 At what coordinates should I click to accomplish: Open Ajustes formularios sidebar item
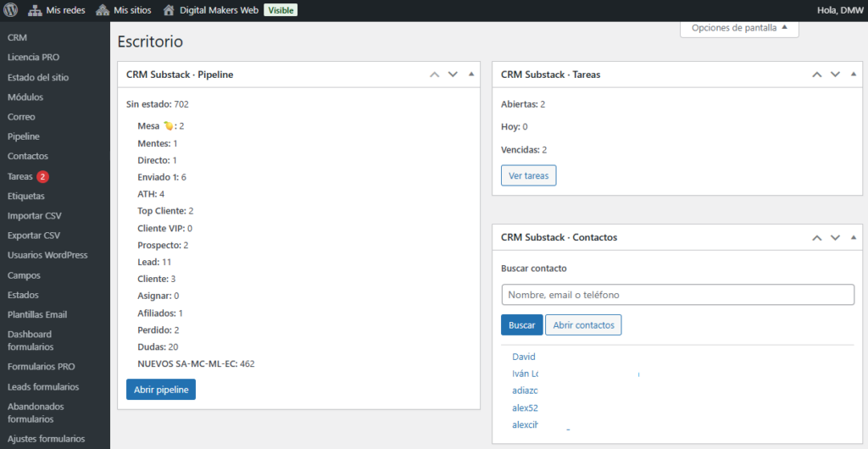46,439
